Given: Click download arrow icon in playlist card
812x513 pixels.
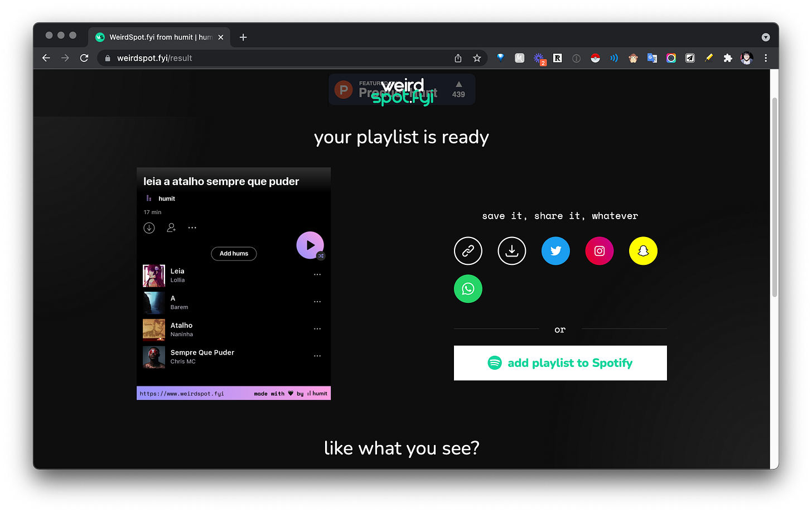Looking at the screenshot, I should (149, 228).
